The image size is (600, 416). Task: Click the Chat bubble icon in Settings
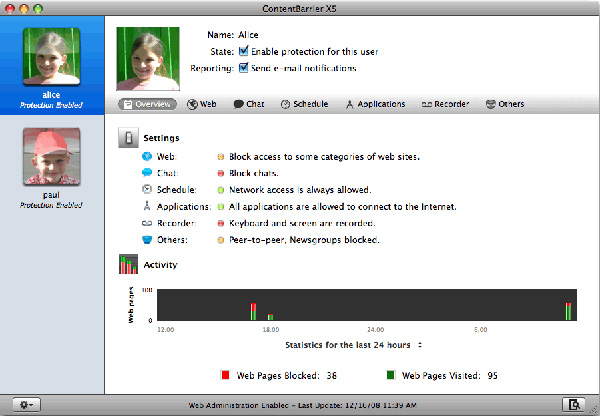(x=147, y=173)
